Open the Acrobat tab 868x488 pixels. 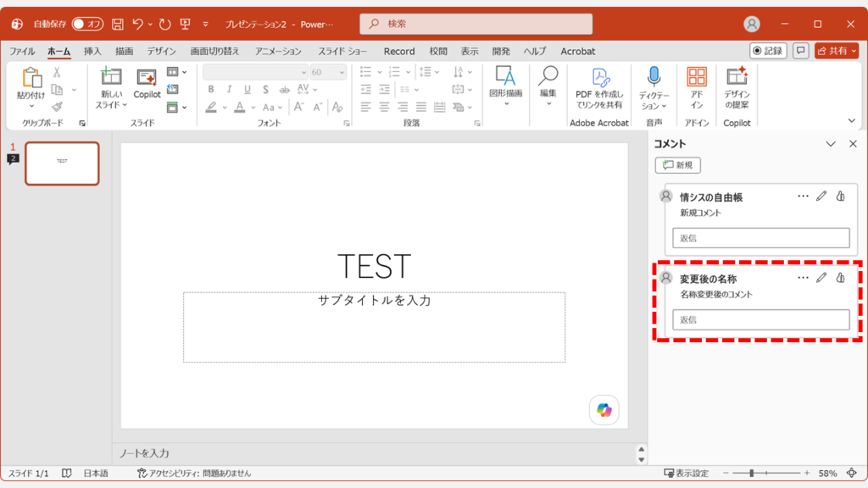[577, 51]
